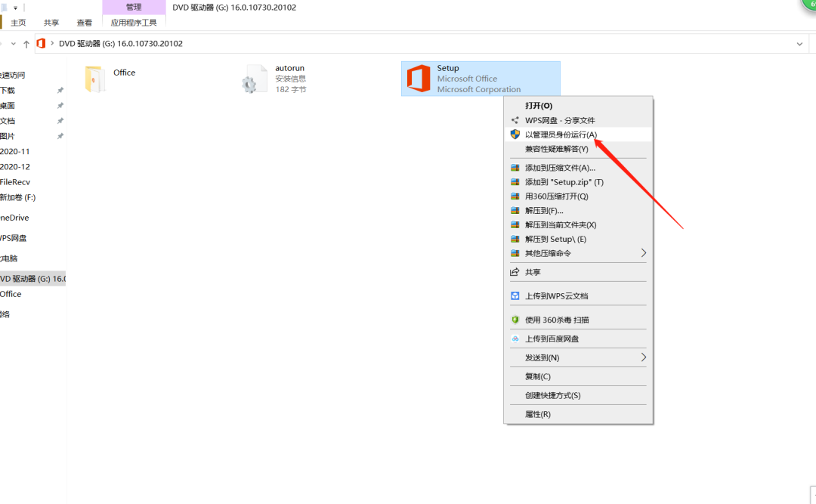Screen dimensions: 816x504
Task: Click 'Microsoft Corporation' text under Setup
Action: coord(479,90)
